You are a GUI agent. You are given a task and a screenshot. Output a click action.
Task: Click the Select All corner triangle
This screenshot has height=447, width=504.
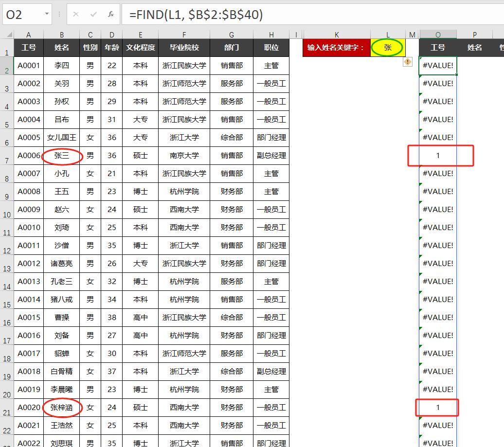[9, 35]
